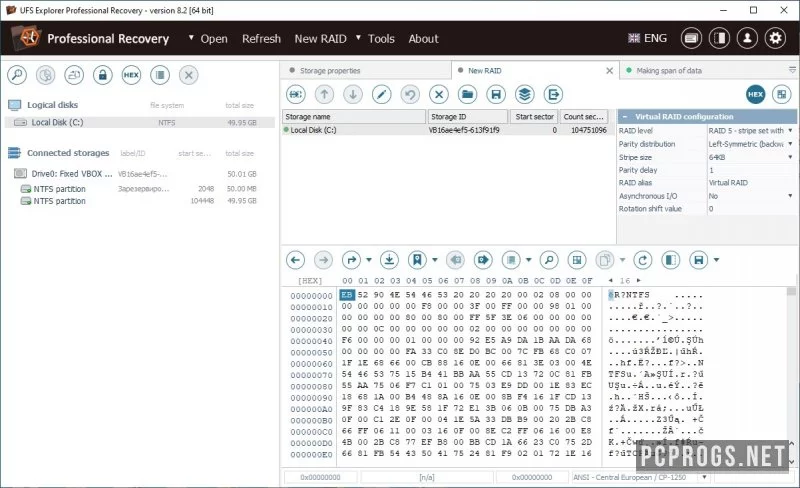The width and height of the screenshot is (800, 488).
Task: Click the search magnifier icon in left toolbar
Action: [x=17, y=75]
